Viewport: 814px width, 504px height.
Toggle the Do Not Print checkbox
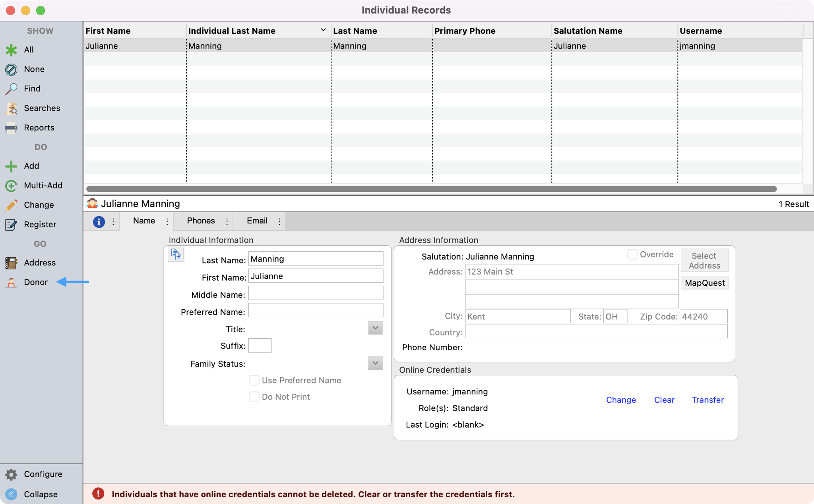tap(254, 397)
